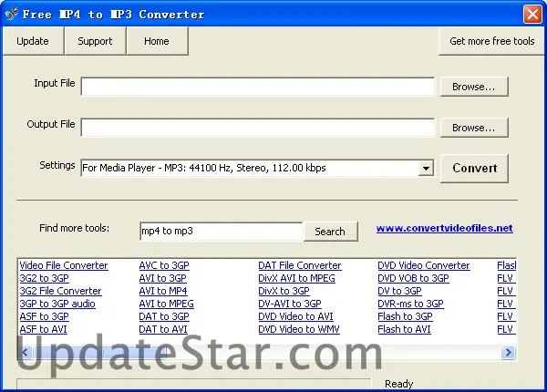This screenshot has width=547, height=392.
Task: Open DivX to 3GP link
Action: pos(284,291)
